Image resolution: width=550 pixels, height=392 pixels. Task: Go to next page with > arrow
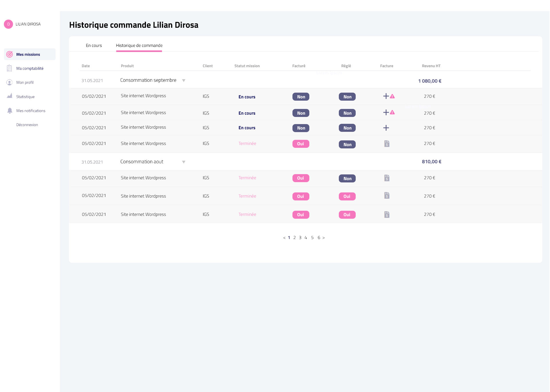(x=324, y=238)
